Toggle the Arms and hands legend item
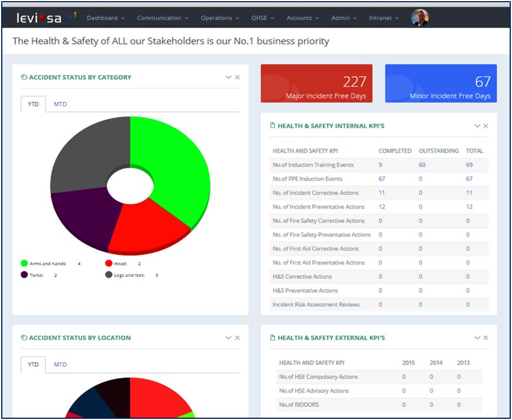Screen dimensions: 512x420 [48, 264]
